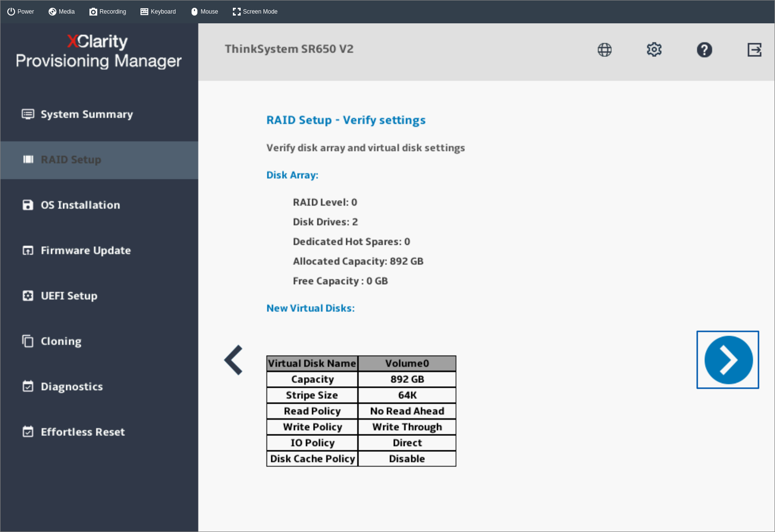Image resolution: width=775 pixels, height=532 pixels.
Task: Click the 64K stripe size cell
Action: tap(407, 395)
